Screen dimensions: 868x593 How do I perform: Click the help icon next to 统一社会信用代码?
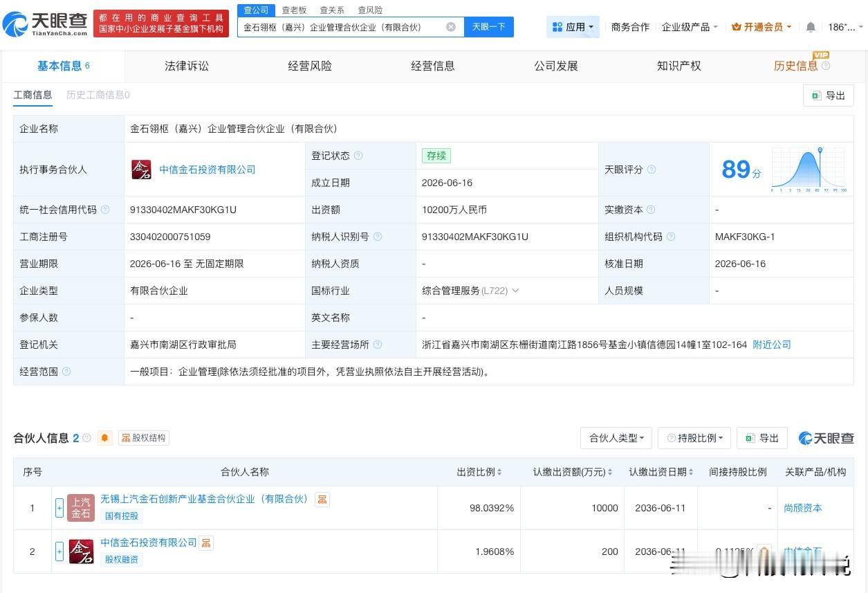point(105,210)
